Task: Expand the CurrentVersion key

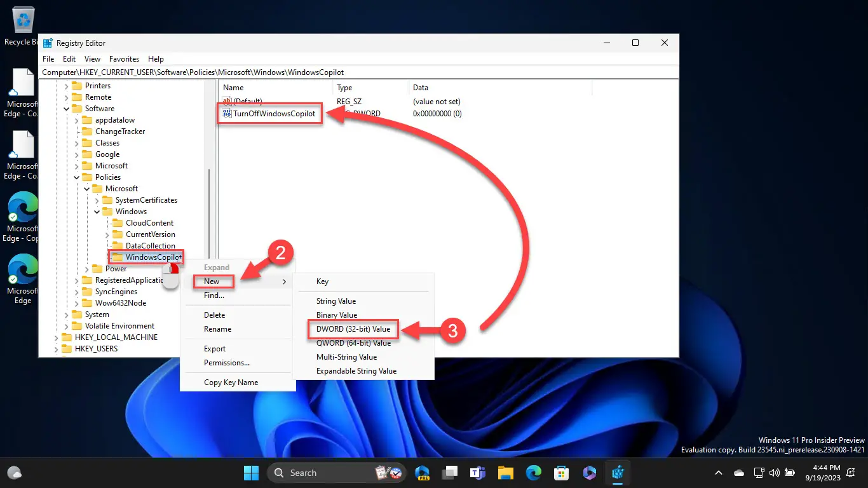Action: point(107,234)
